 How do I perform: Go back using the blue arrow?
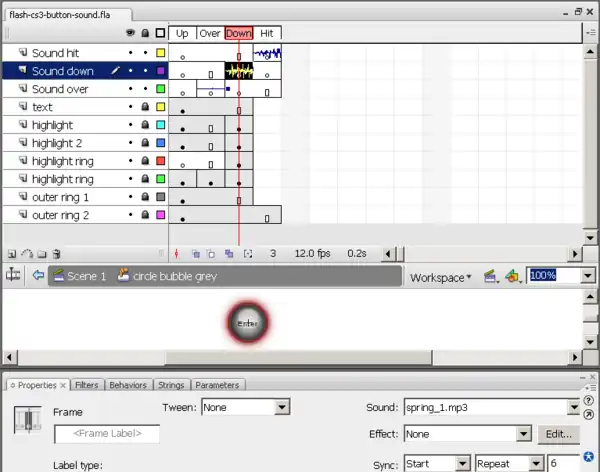[38, 276]
